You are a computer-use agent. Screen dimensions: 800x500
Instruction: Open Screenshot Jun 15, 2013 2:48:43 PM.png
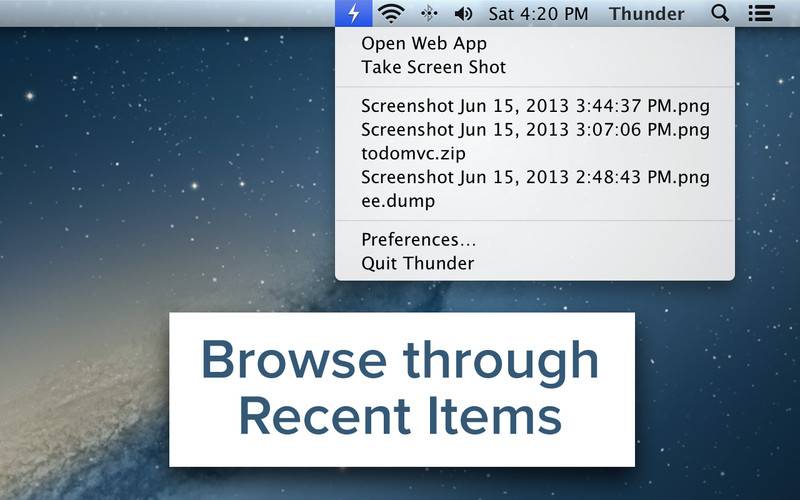tap(535, 177)
